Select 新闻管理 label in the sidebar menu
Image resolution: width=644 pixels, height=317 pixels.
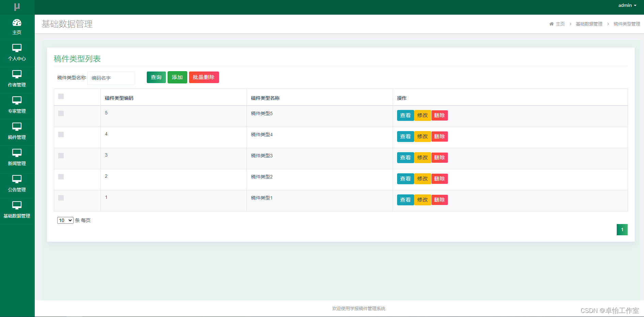(17, 163)
